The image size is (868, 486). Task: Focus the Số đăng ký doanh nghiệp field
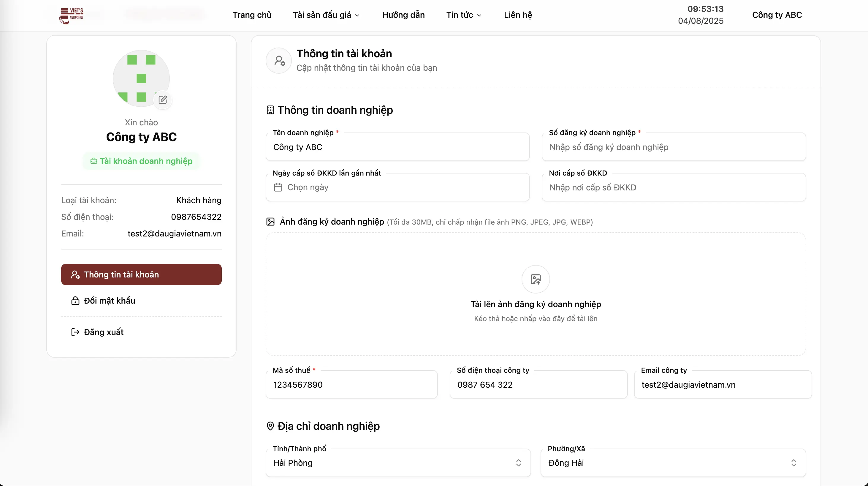674,147
